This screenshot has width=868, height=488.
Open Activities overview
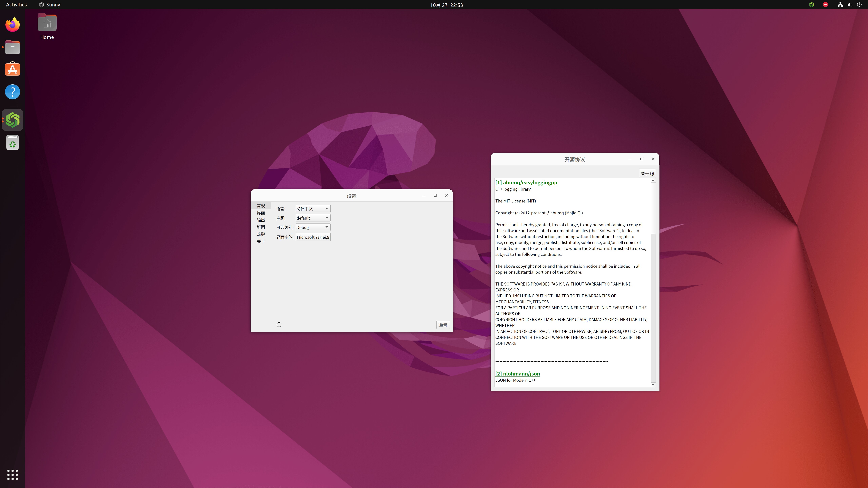click(16, 5)
